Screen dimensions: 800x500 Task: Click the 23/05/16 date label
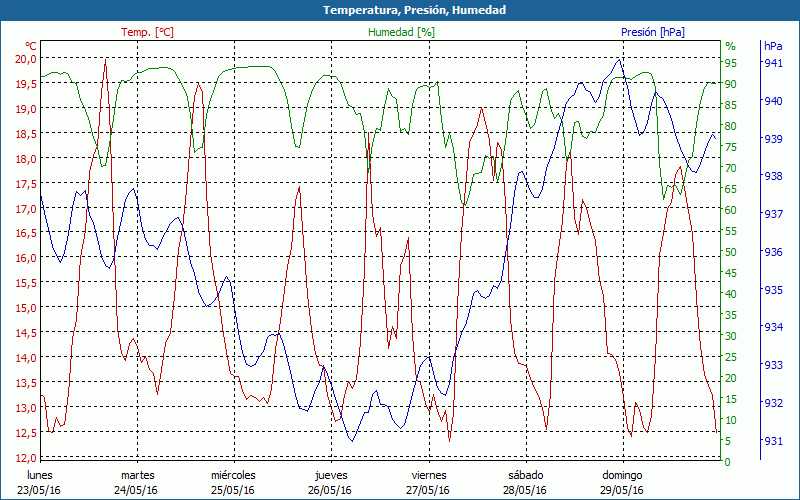pos(41,490)
